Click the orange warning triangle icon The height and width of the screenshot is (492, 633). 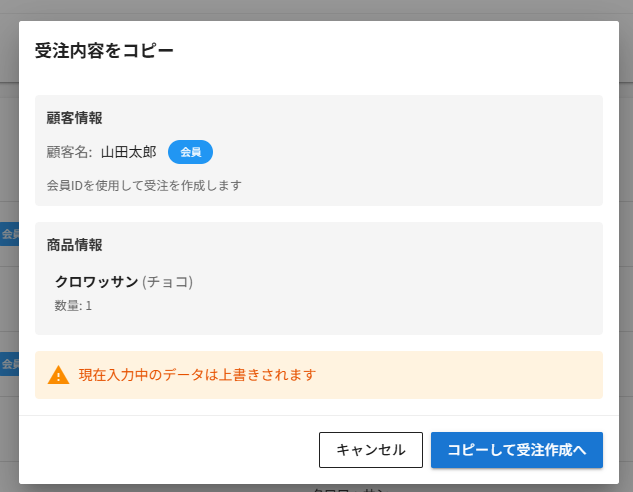pos(58,375)
